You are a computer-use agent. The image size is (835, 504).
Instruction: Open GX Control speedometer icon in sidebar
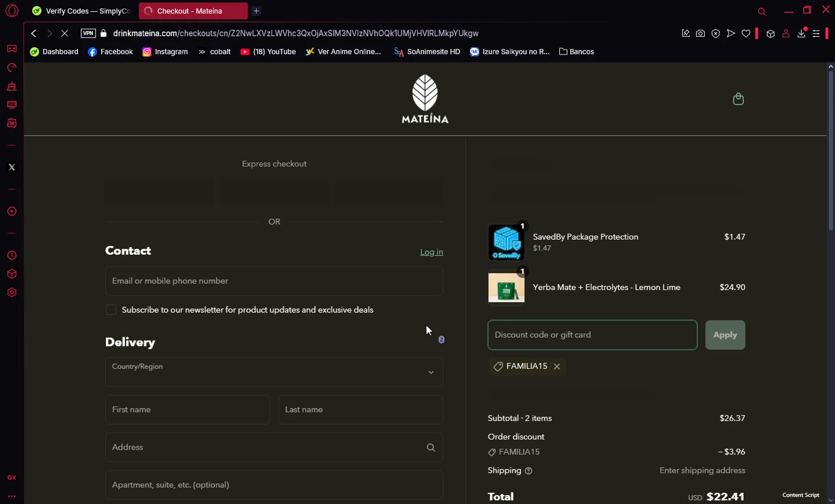click(12, 68)
